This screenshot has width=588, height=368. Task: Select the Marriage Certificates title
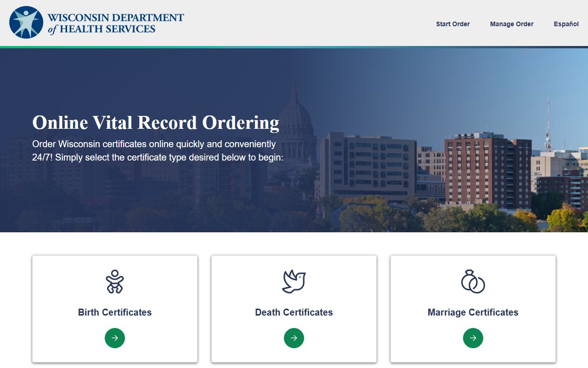[x=473, y=312]
